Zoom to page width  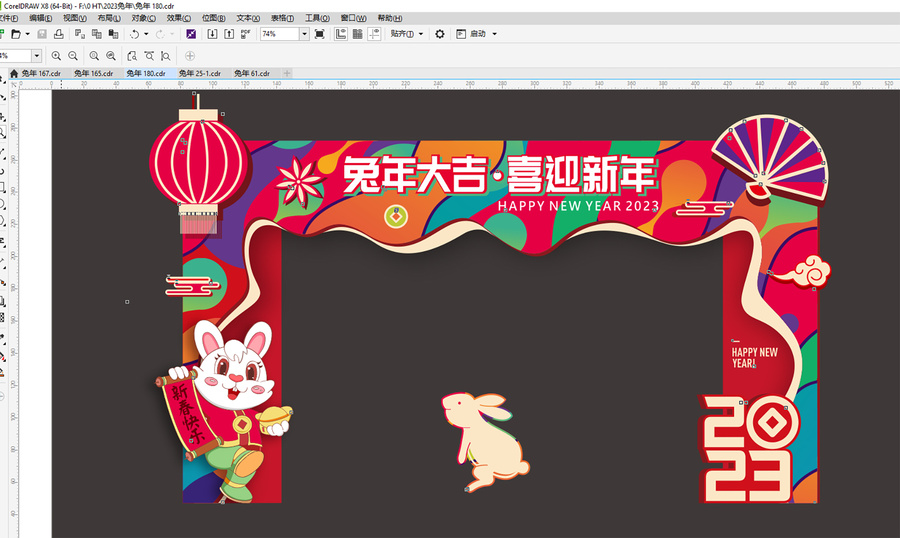[149, 56]
